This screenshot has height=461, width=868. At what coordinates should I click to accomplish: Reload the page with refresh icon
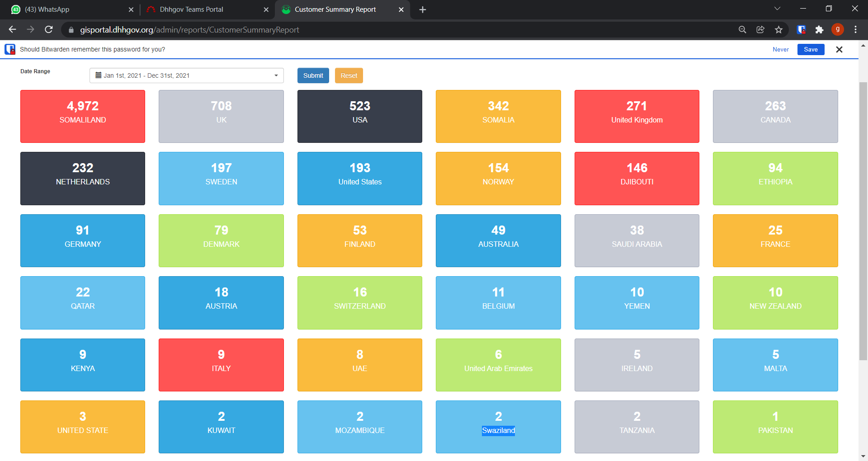(x=49, y=29)
